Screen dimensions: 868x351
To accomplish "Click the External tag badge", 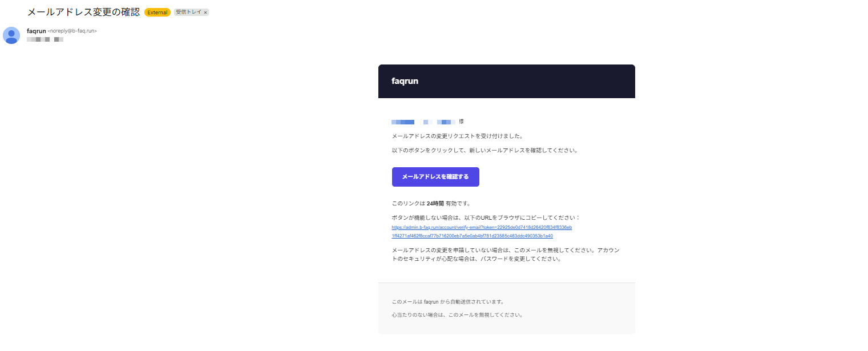I will pyautogui.click(x=158, y=13).
